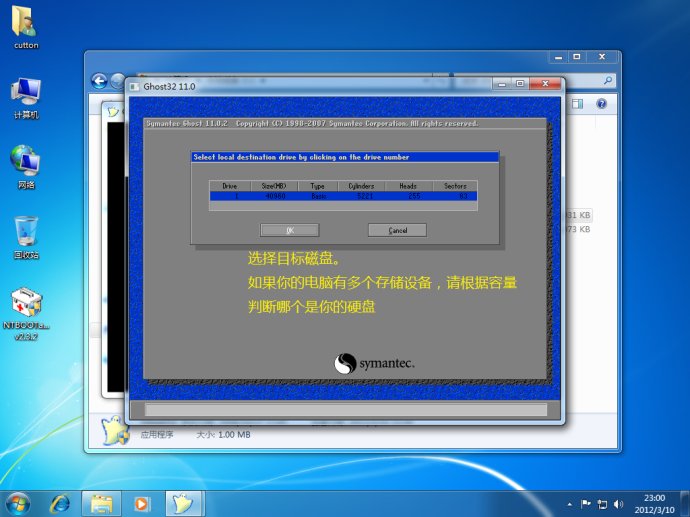Open the NTBOOTautofix desktop icon

tap(26, 314)
